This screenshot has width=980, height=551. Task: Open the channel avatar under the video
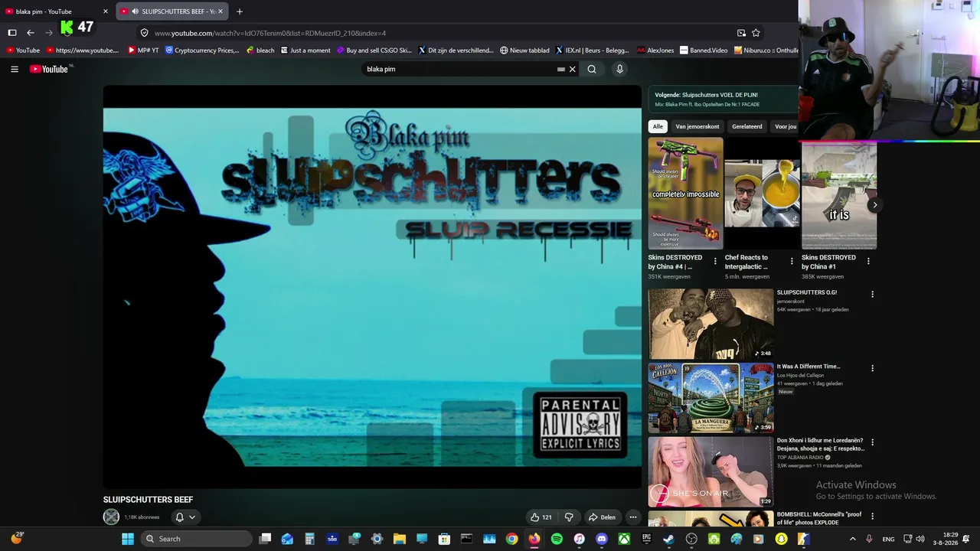pos(111,517)
